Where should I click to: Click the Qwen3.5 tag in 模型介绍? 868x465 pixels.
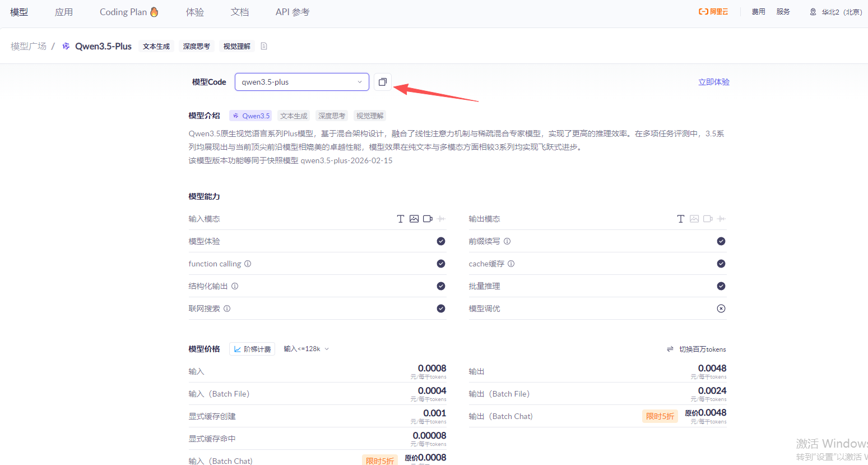(x=251, y=116)
